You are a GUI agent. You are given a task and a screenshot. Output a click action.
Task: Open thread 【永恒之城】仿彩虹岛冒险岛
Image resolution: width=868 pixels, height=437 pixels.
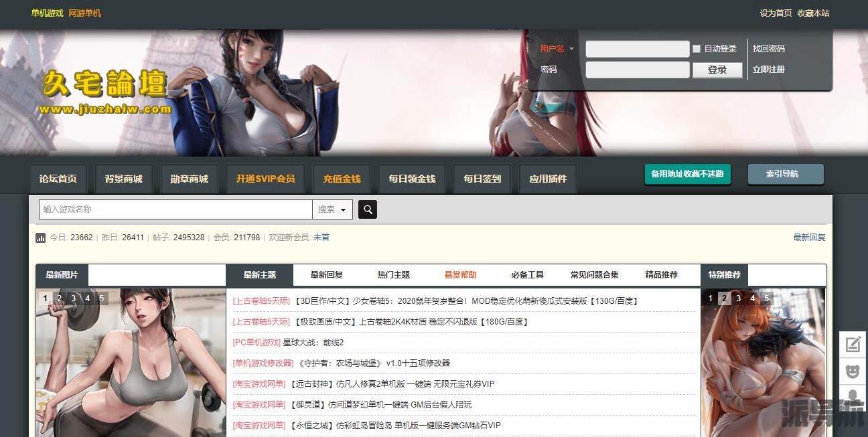click(x=394, y=426)
